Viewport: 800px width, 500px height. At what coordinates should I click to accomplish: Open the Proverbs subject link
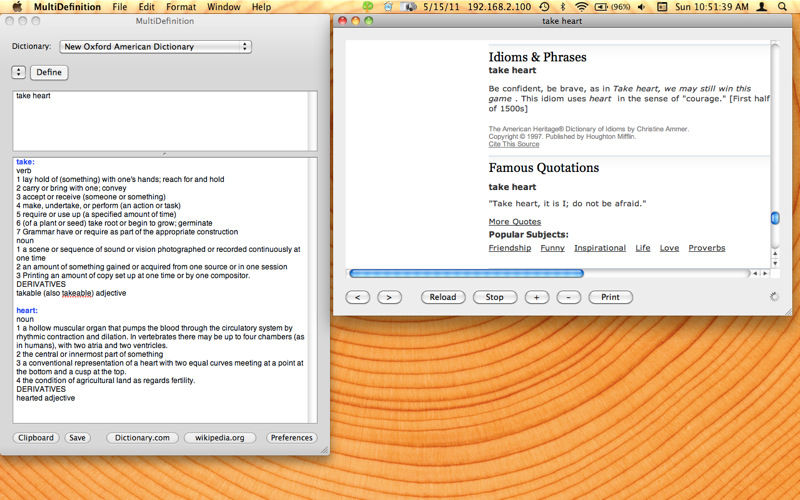pos(707,248)
